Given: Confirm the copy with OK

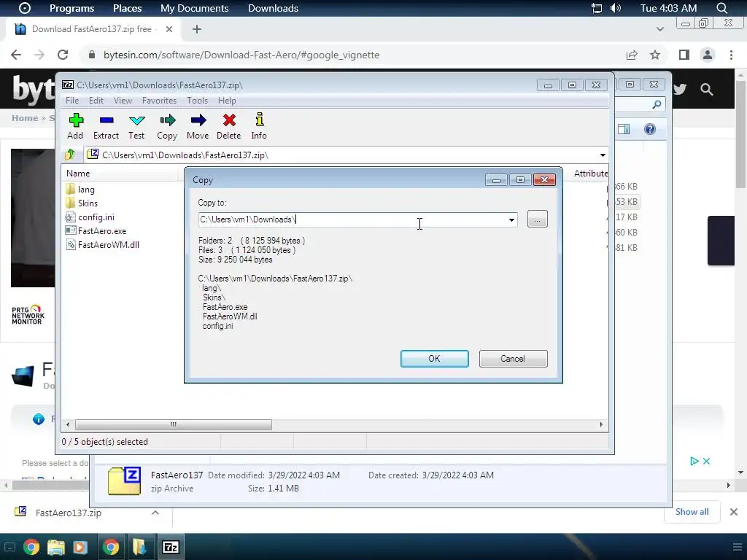Looking at the screenshot, I should point(435,359).
